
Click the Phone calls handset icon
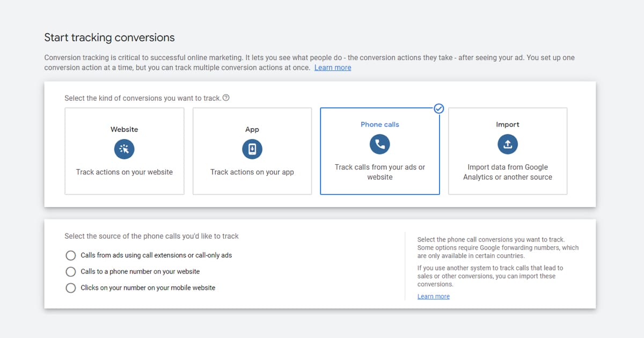[380, 144]
